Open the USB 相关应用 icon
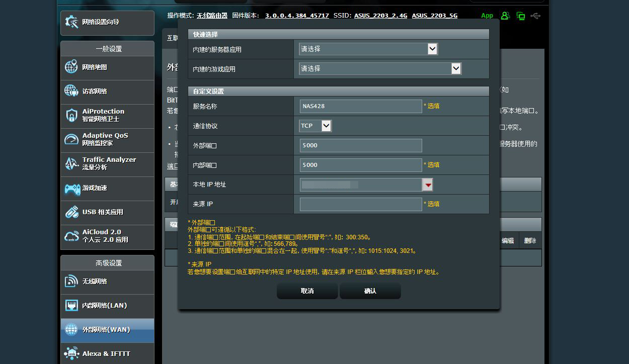 (x=71, y=213)
